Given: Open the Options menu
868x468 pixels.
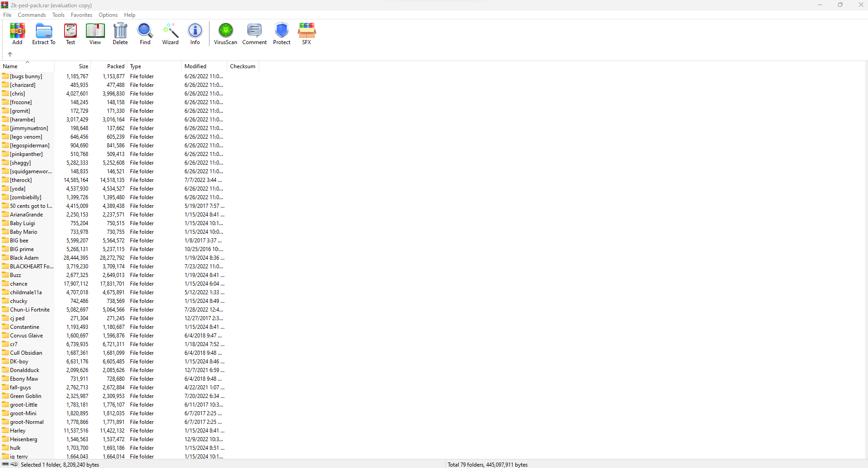Looking at the screenshot, I should 108,15.
